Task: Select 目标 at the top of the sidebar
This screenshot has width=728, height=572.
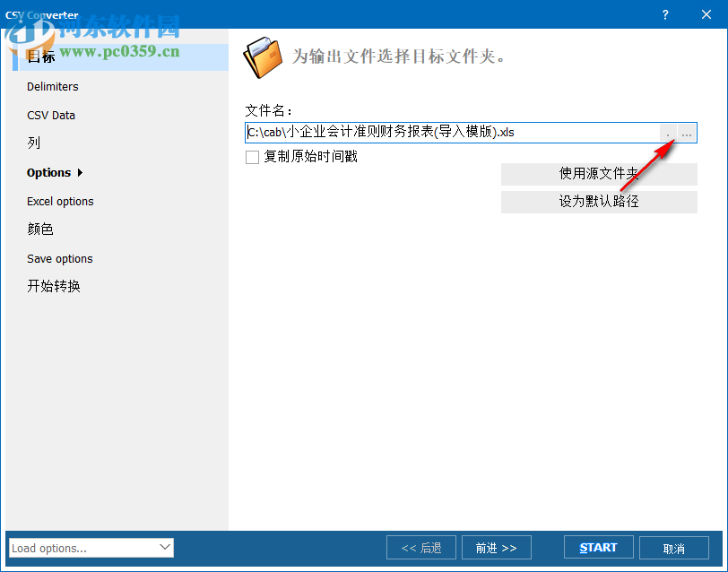Action: pos(41,56)
